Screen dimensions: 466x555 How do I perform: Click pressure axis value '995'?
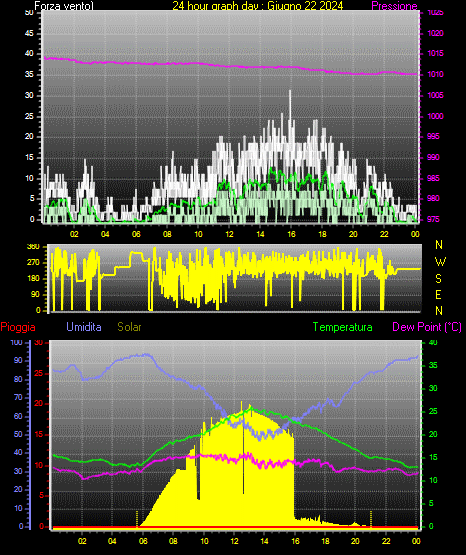coord(433,136)
